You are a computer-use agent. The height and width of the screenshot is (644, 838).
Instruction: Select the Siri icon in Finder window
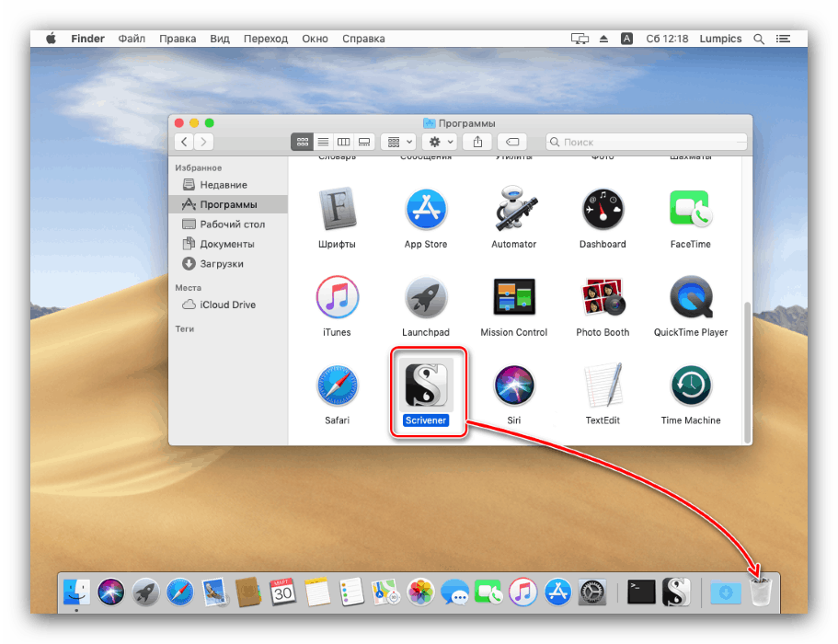tap(514, 385)
